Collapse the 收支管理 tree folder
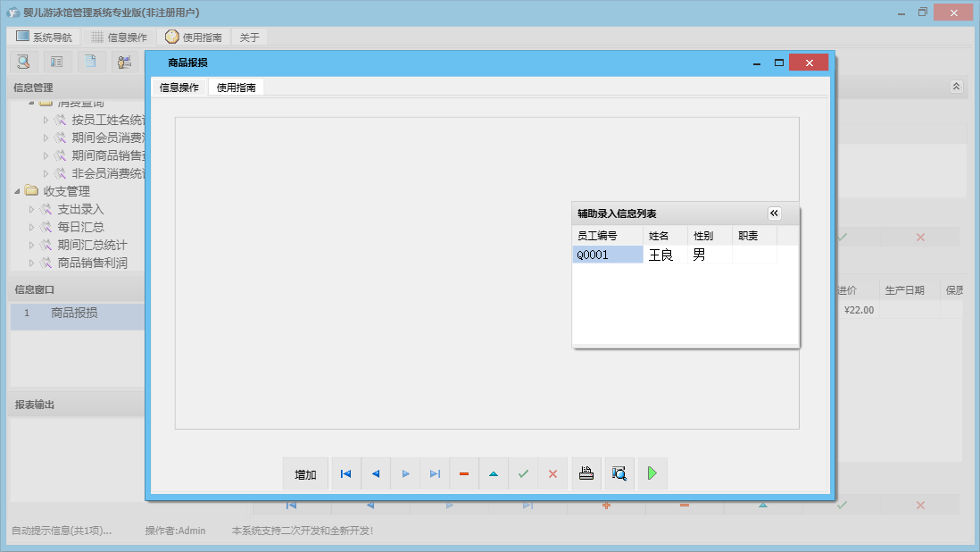This screenshot has width=980, height=552. pyautogui.click(x=18, y=191)
